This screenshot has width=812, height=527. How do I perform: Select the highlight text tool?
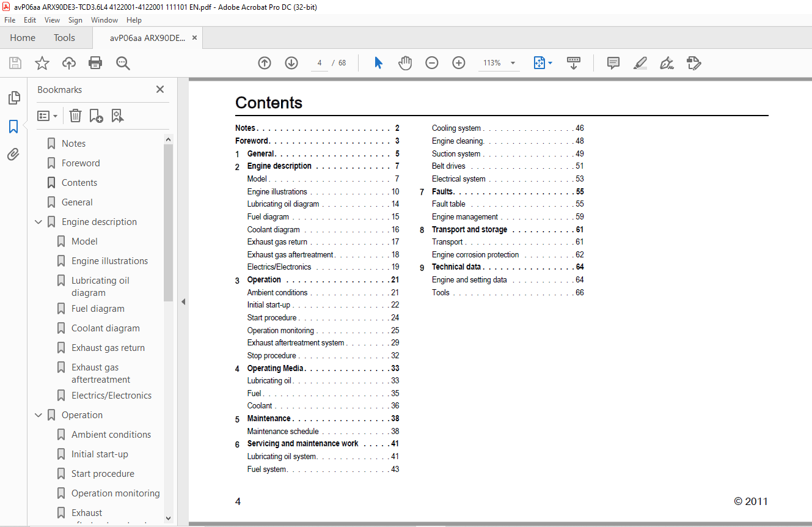[x=640, y=63]
